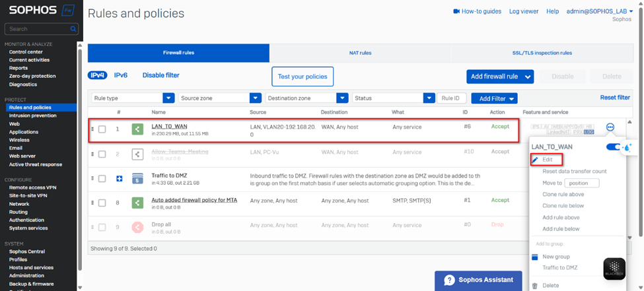Toggle the LAN_TO_WAN rule enable switch
This screenshot has width=644, height=291.
coord(615,147)
